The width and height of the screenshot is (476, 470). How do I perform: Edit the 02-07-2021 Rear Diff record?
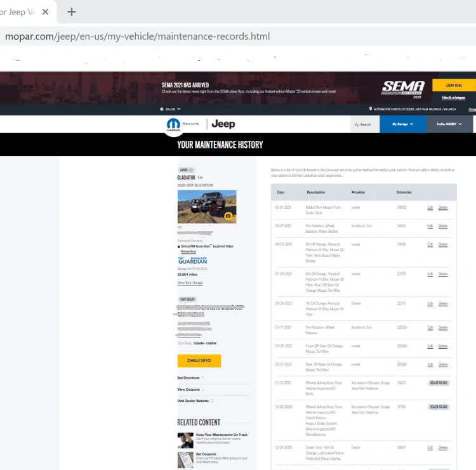point(430,365)
